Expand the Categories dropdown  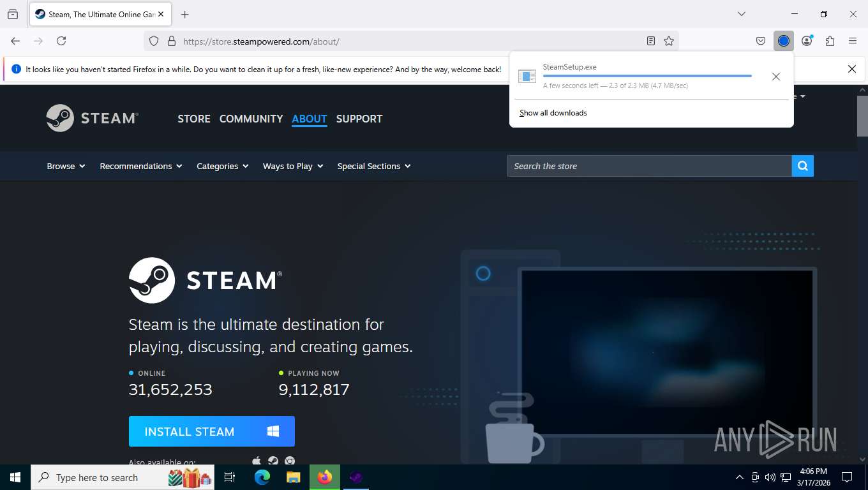click(223, 166)
